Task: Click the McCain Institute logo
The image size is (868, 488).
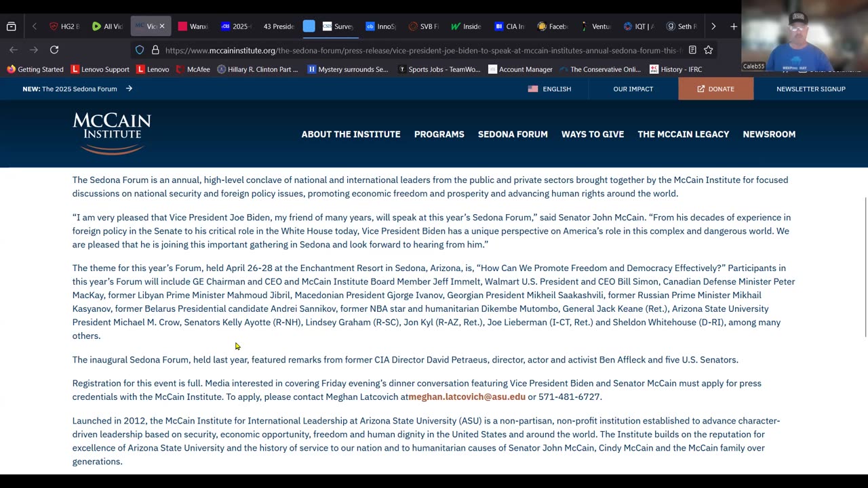Action: (112, 134)
